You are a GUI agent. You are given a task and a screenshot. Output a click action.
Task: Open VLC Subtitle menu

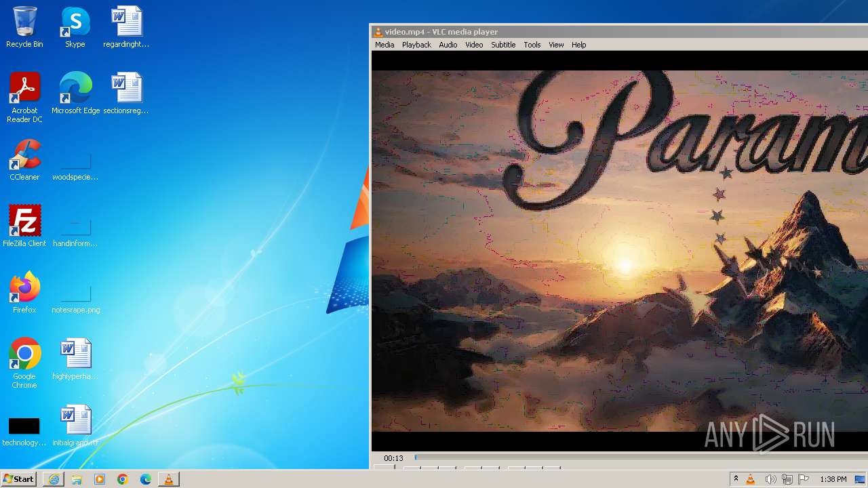503,45
